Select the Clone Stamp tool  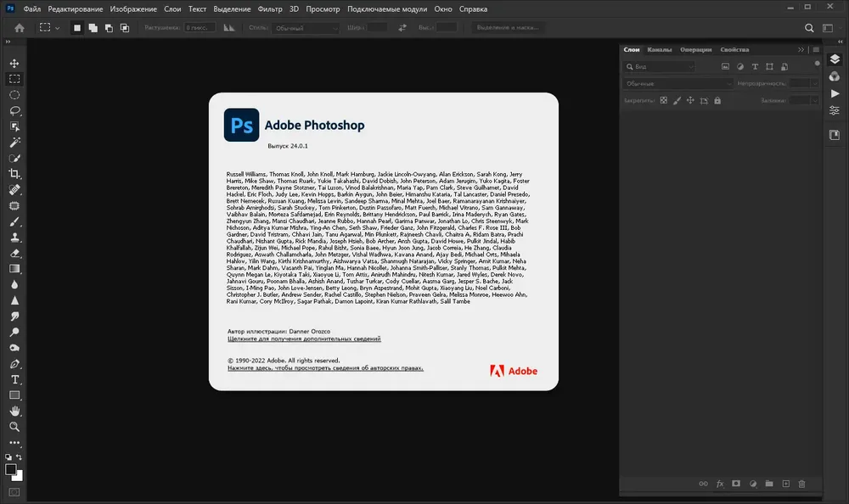coord(14,237)
